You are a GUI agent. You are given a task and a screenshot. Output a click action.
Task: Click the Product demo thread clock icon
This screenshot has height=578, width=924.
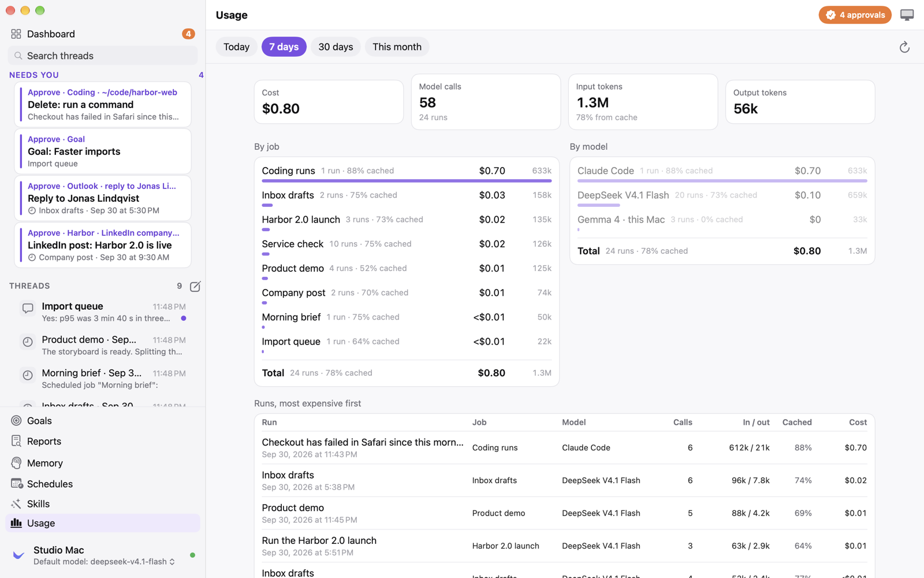[27, 342]
